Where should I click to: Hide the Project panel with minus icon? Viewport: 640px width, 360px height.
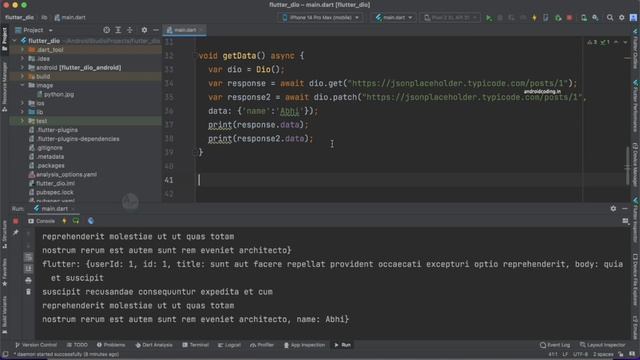pos(156,30)
